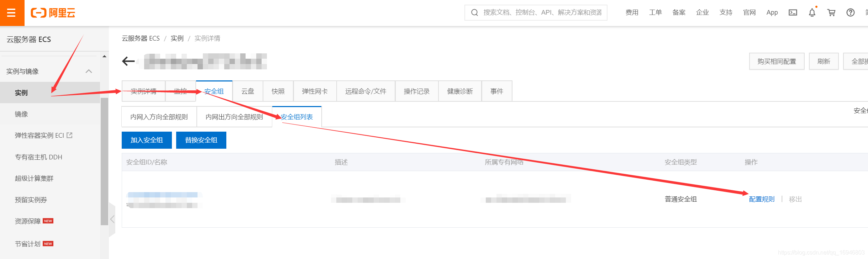Open ECI external link icon
The height and width of the screenshot is (259, 868).
70,135
